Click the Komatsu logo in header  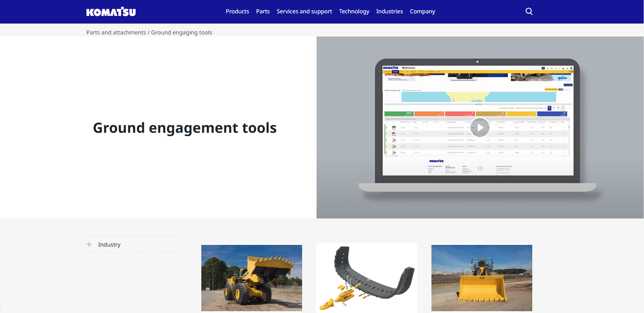click(111, 12)
